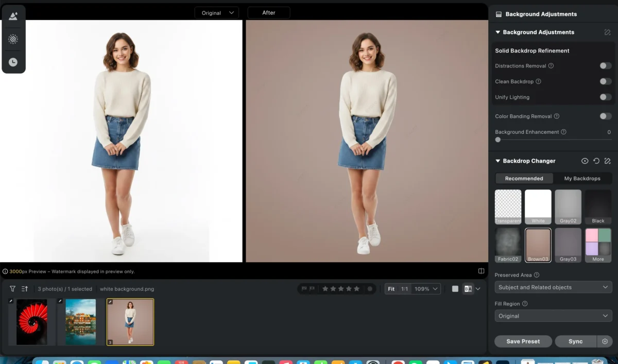
Task: Open the history tool in left sidebar
Action: 13,62
